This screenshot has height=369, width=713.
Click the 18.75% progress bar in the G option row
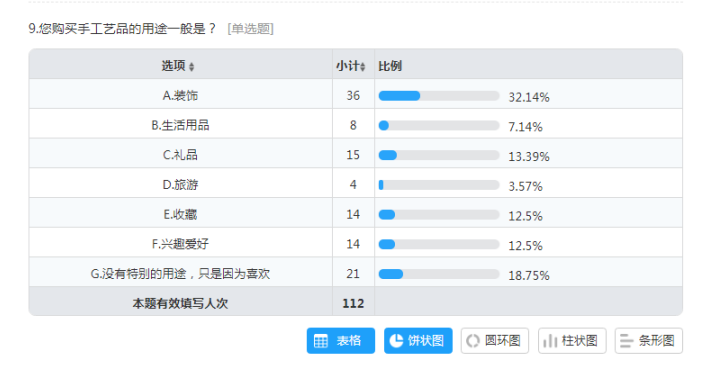point(439,274)
